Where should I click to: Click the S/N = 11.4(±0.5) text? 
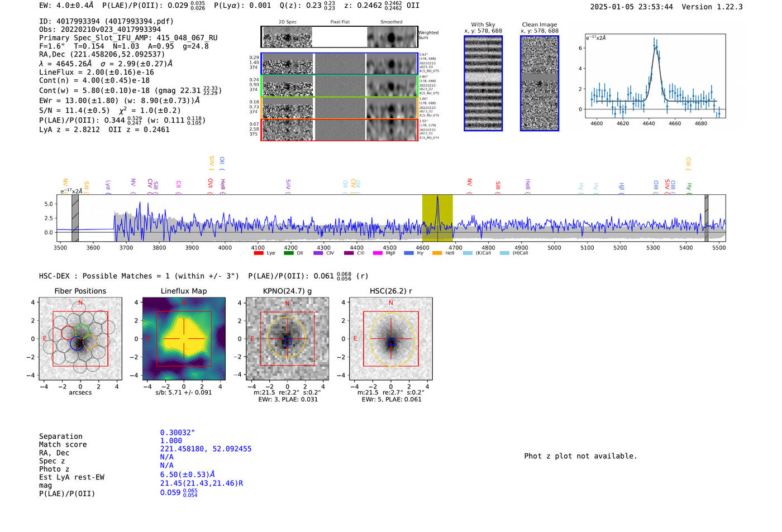point(74,111)
